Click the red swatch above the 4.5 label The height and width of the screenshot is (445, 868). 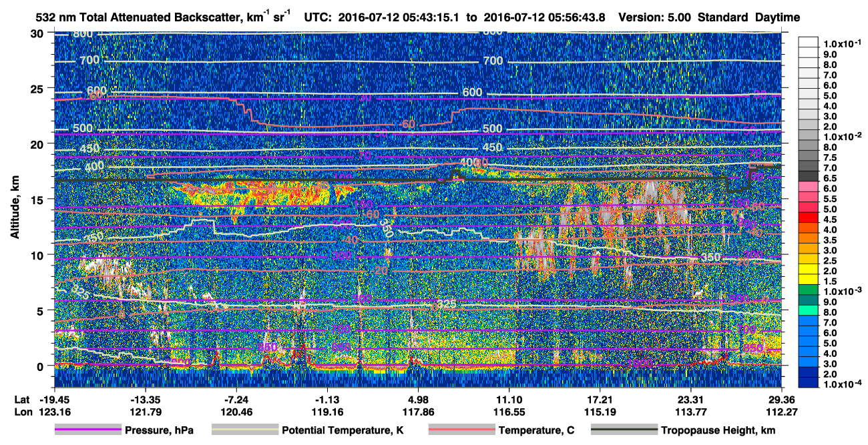pyautogui.click(x=809, y=217)
